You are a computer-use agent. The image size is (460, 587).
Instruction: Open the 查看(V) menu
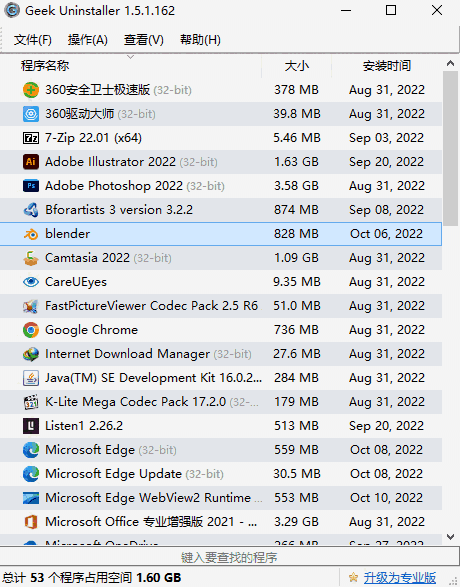click(x=144, y=40)
